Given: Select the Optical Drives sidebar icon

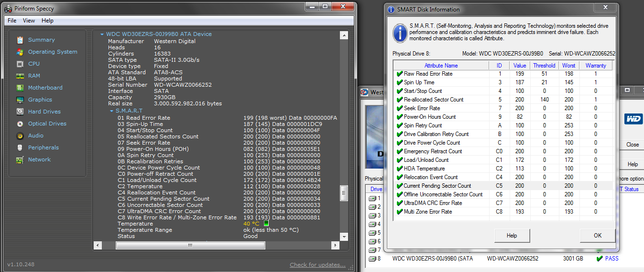Looking at the screenshot, I should coord(20,124).
